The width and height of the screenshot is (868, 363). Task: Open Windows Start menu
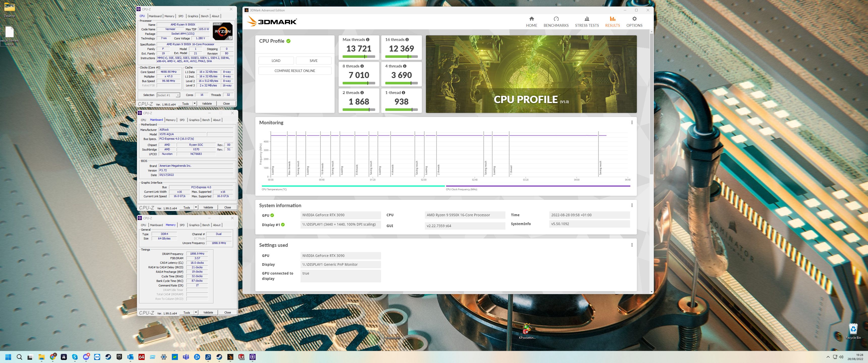click(8, 357)
